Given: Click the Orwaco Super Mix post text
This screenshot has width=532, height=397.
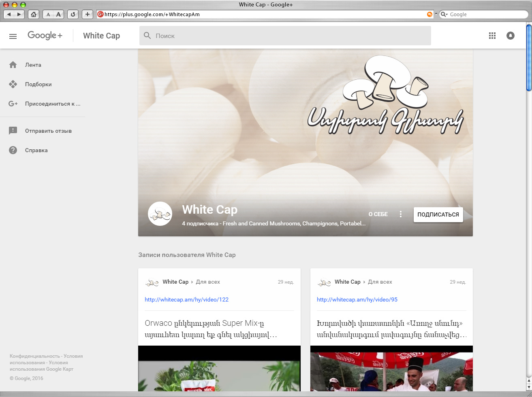Looking at the screenshot, I should pyautogui.click(x=211, y=329).
